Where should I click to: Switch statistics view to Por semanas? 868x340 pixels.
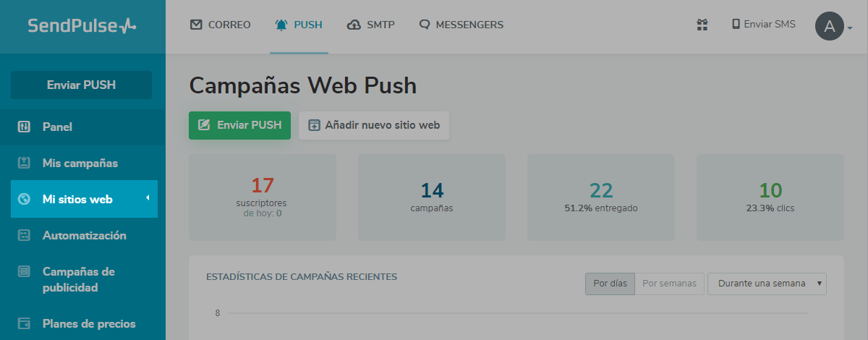point(669,284)
